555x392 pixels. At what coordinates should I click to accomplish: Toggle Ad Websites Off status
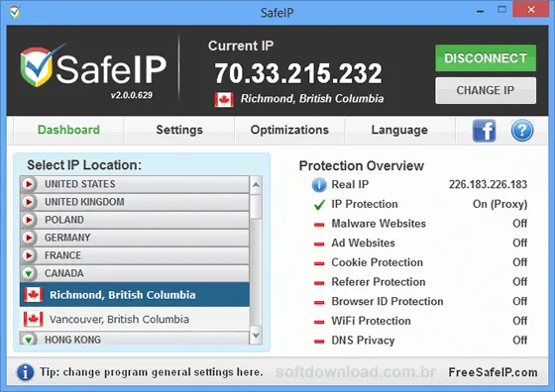click(x=519, y=243)
